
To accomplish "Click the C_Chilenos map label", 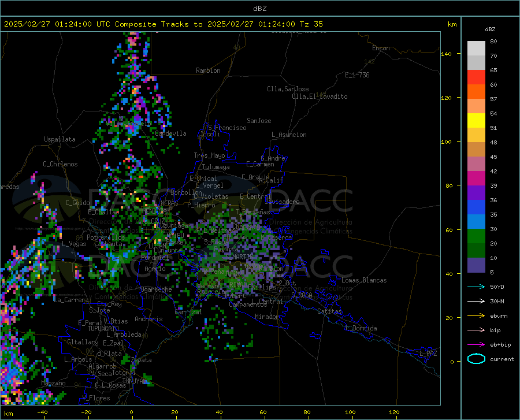I will 60,164.
